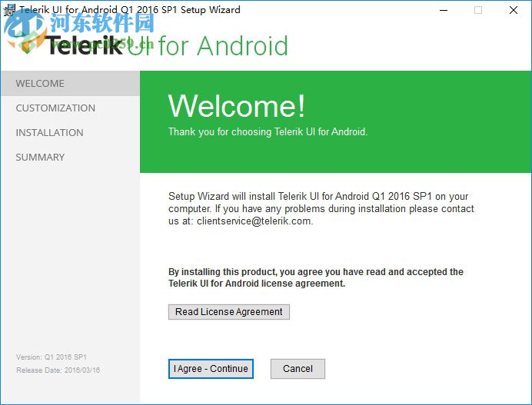532x405 pixels.
Task: Go to the CUSTOMIZATION step
Action: tap(55, 108)
